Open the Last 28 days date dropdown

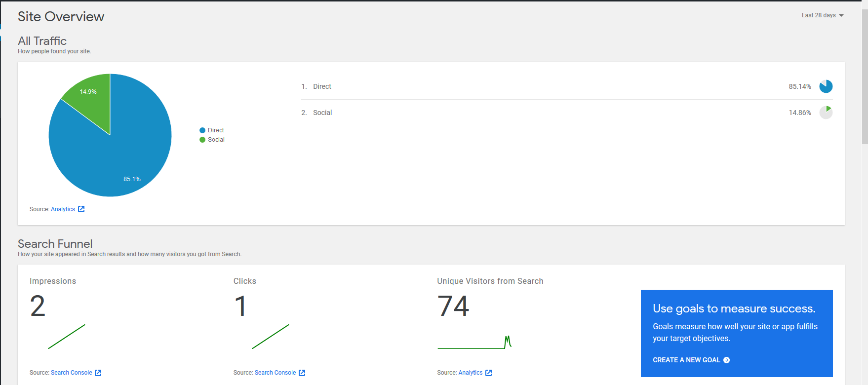(819, 15)
